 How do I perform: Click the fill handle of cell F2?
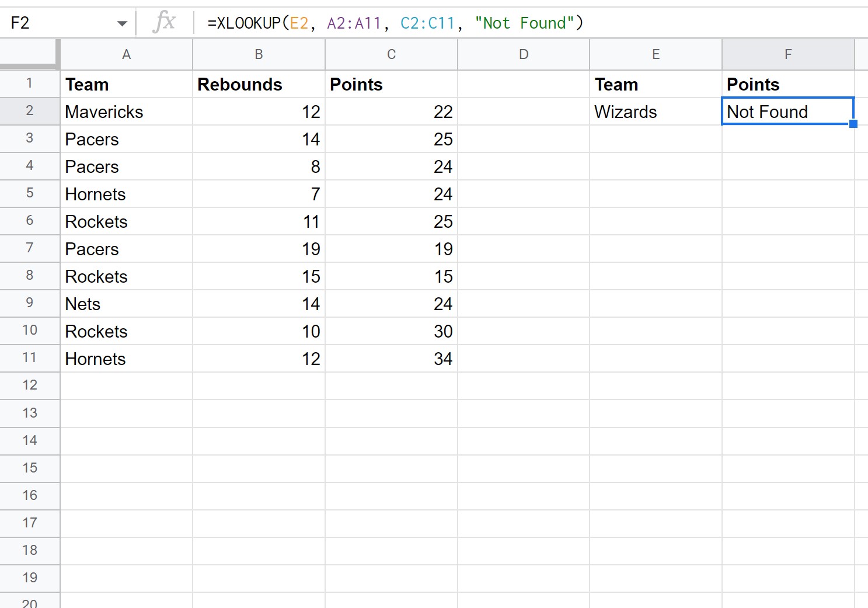point(853,124)
